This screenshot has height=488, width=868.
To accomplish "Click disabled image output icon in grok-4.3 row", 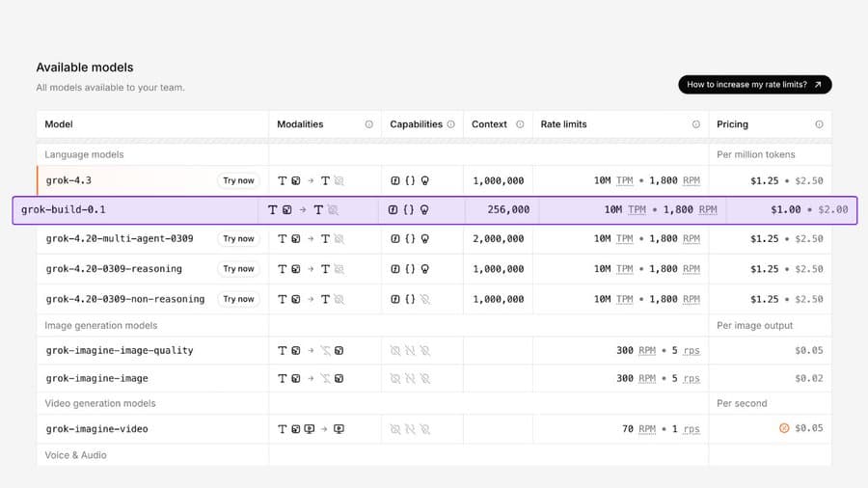I will pos(339,181).
